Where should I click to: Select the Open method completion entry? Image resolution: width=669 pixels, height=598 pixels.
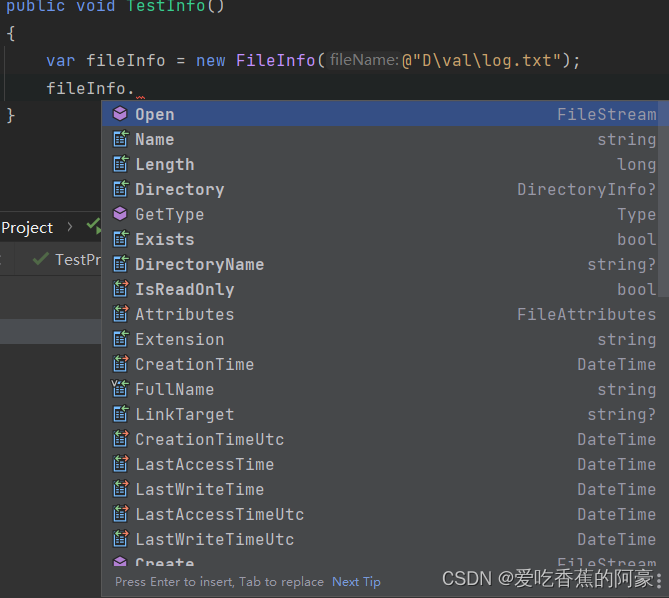[x=380, y=114]
